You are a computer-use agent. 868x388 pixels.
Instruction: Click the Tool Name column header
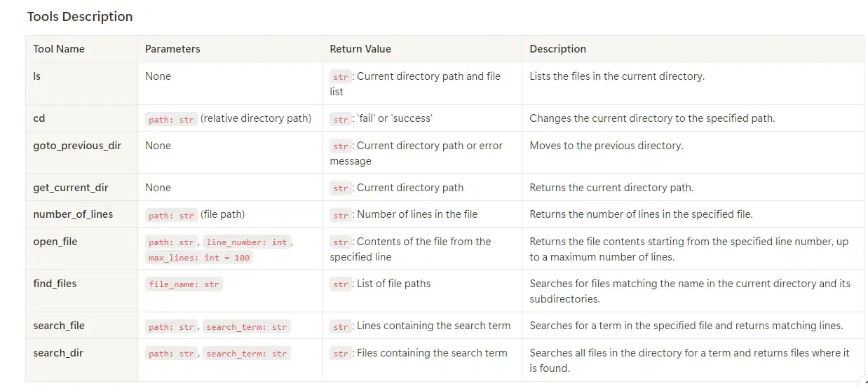click(59, 49)
